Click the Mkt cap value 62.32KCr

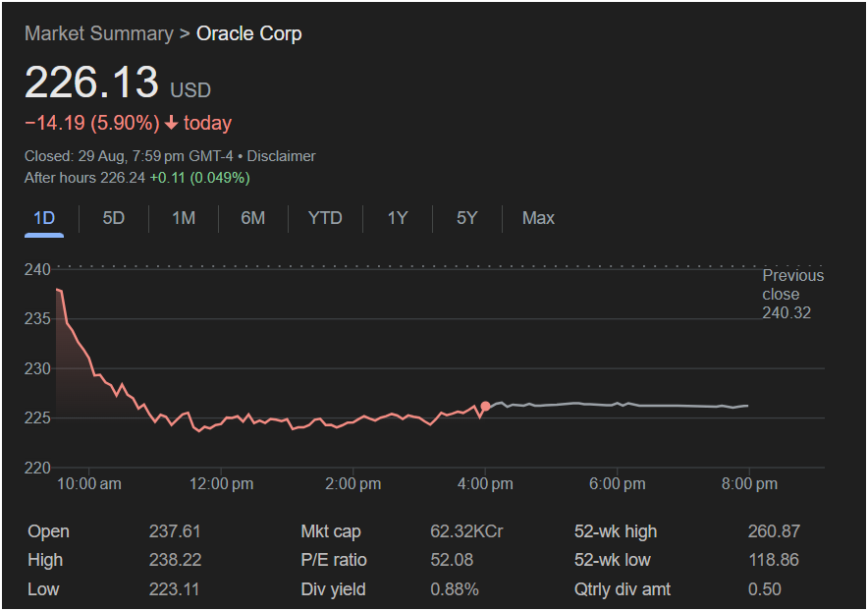(467, 531)
